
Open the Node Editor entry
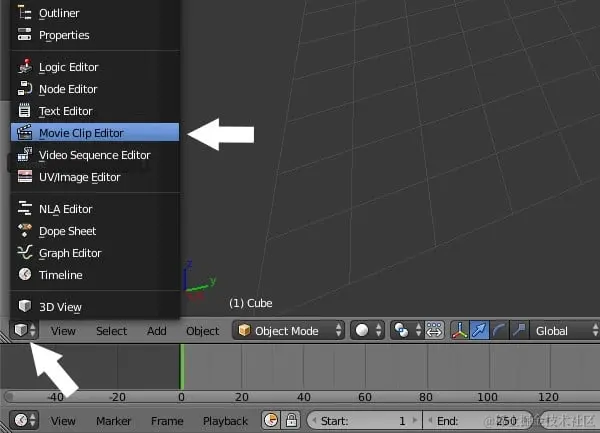point(95,89)
